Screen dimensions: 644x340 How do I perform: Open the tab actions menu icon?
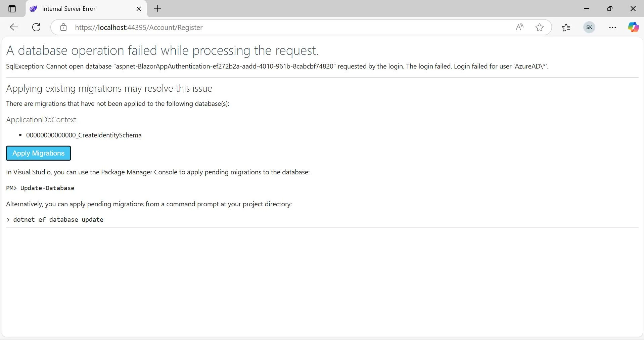tap(12, 9)
